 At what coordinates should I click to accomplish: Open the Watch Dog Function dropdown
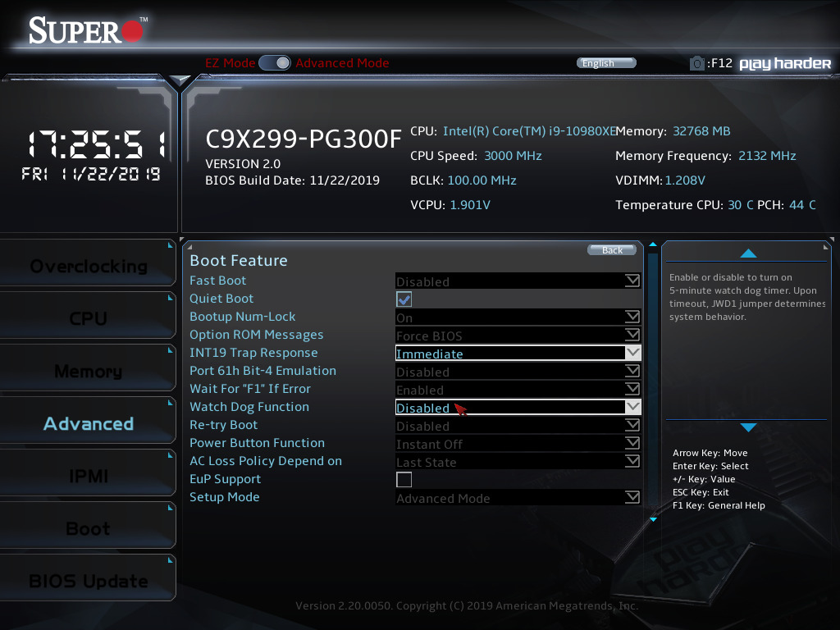[518, 407]
